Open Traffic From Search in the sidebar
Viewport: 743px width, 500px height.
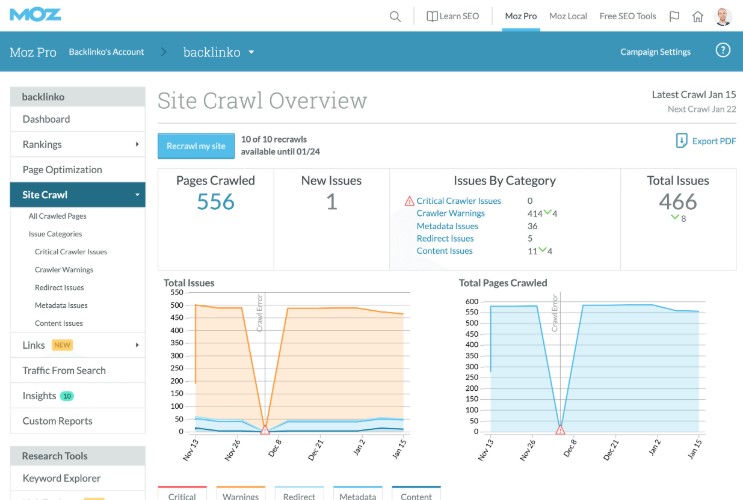click(x=78, y=371)
